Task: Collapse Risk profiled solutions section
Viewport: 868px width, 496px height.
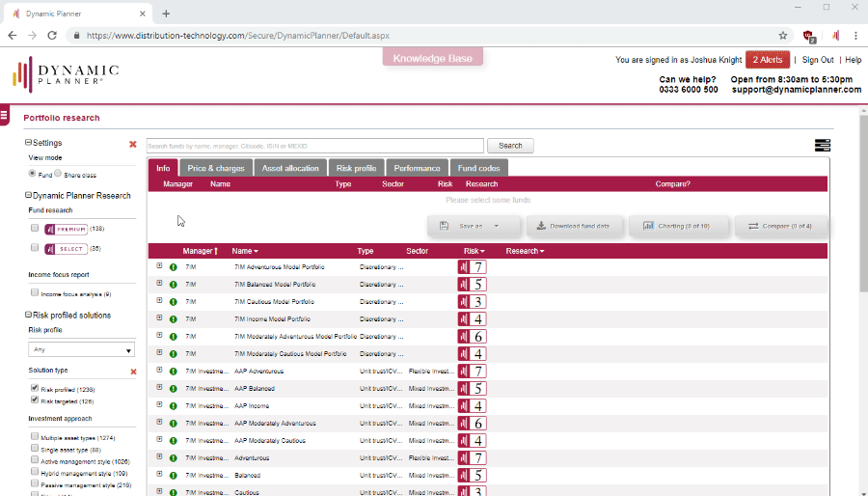Action: [x=28, y=315]
